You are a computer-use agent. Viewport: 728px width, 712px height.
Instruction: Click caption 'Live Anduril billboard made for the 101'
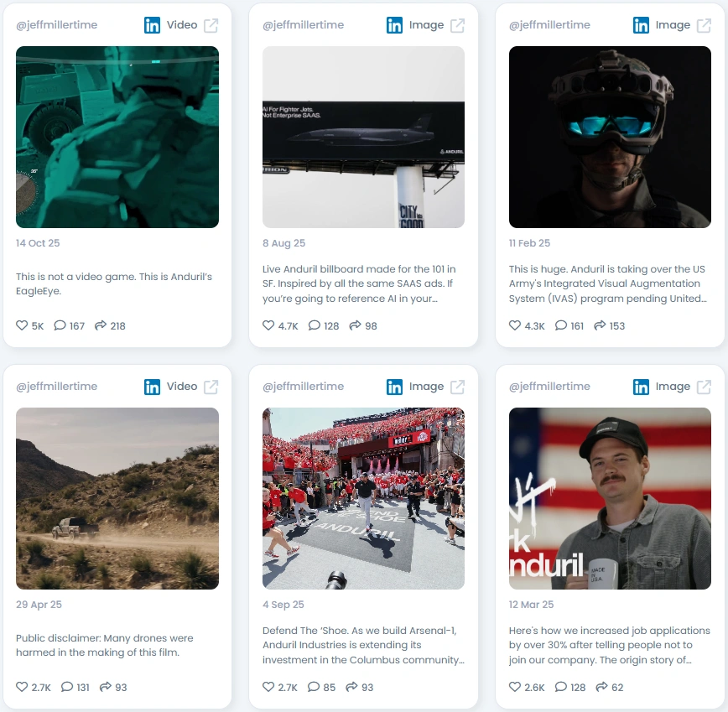pos(359,283)
